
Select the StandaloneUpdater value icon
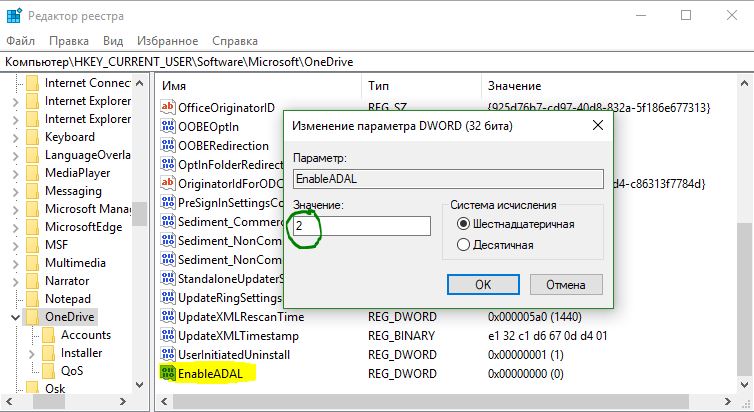[167, 278]
